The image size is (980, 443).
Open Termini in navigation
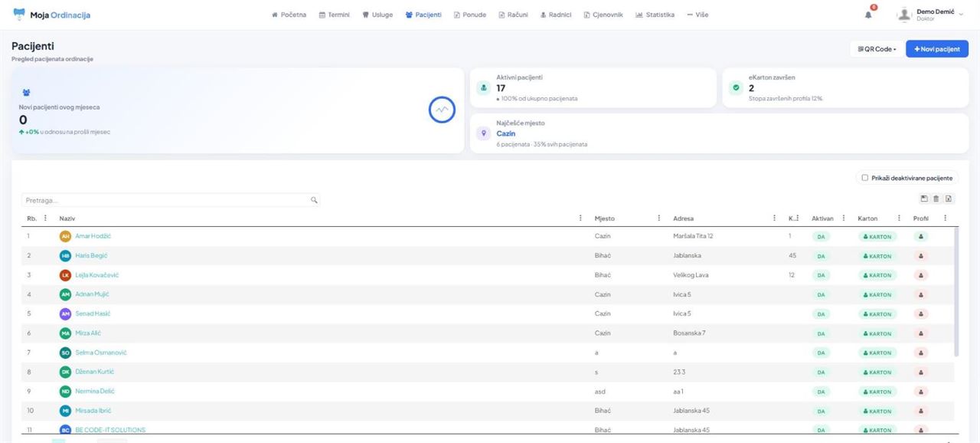point(334,15)
